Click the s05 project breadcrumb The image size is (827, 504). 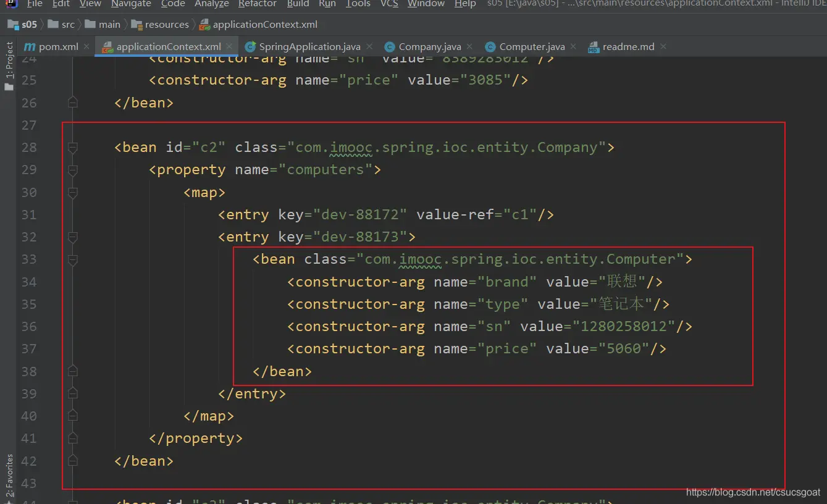29,25
